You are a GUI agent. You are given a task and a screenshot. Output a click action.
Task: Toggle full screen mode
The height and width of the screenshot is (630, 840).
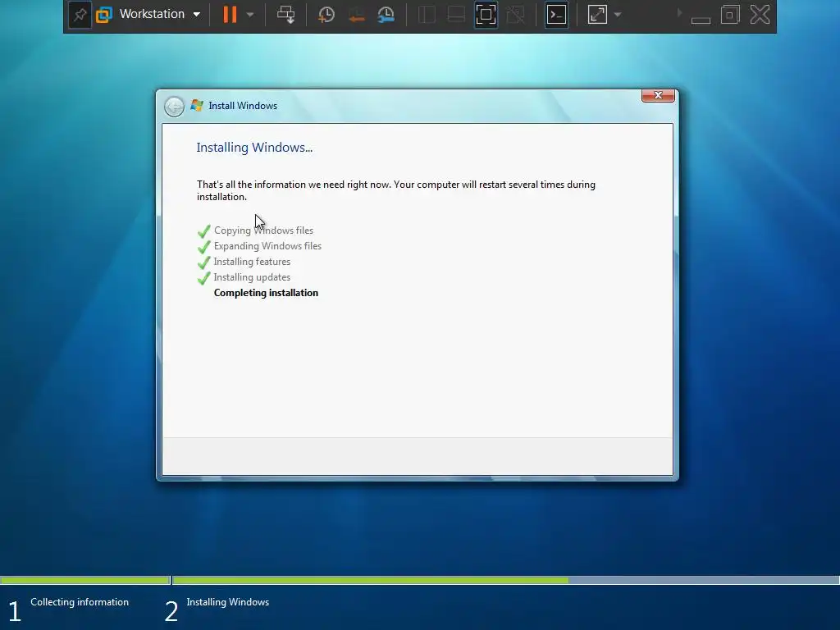click(x=486, y=15)
